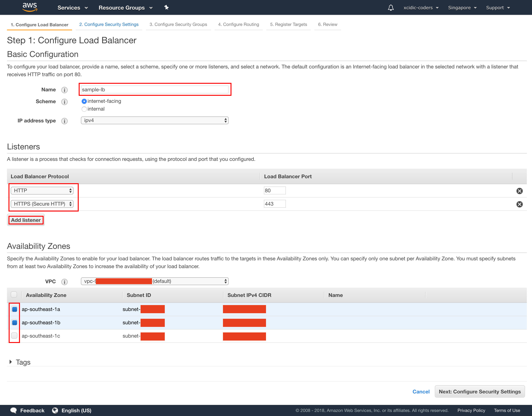This screenshot has width=532, height=416.
Task: Click the globe language icon in footer
Action: pyautogui.click(x=55, y=410)
